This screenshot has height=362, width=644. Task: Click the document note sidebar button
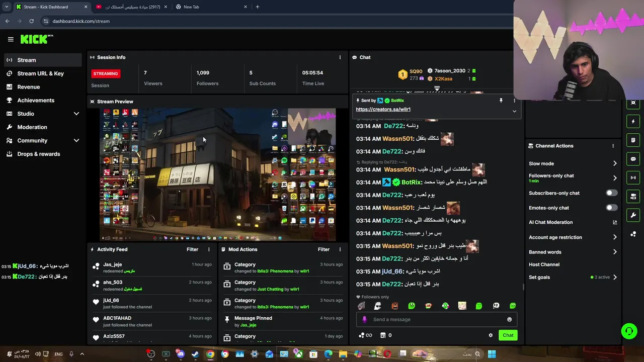pos(633,140)
